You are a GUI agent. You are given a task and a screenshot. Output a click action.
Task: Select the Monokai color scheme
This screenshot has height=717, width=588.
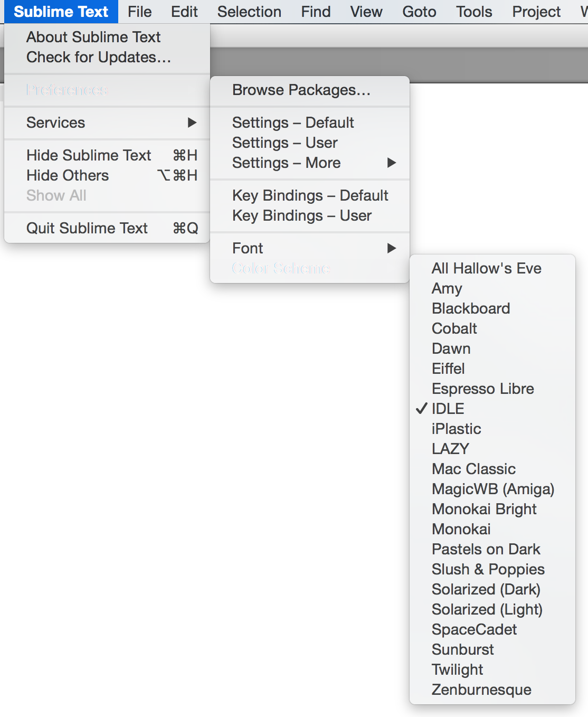pyautogui.click(x=461, y=529)
